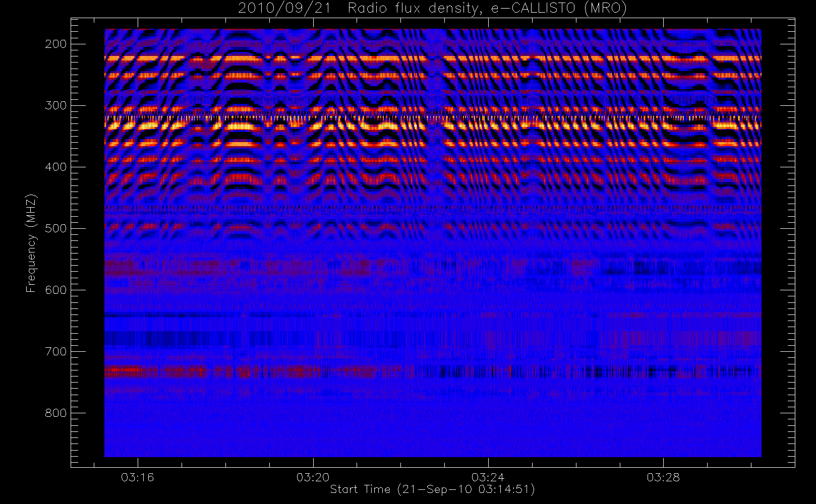816x504 pixels.
Task: Click the 400 frequency tick label
Action: (56, 167)
